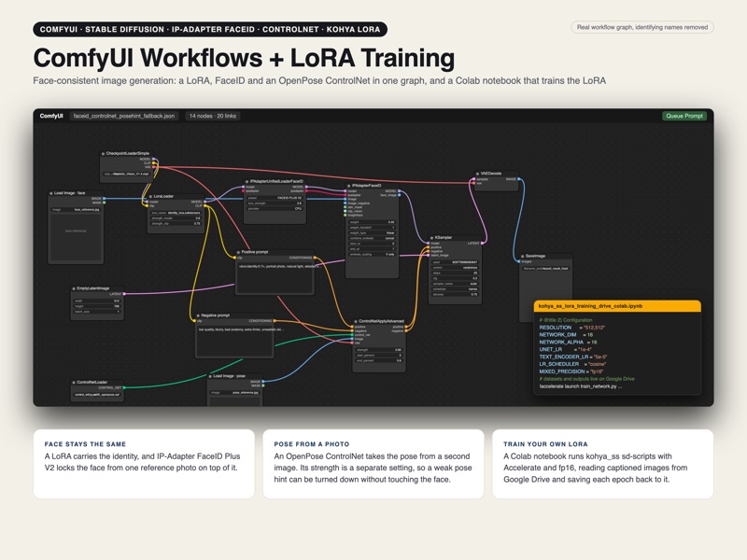Screen dimensions: 747x560
Task: Click the IMAGE output socket on VAEDecode
Action: pos(519,179)
